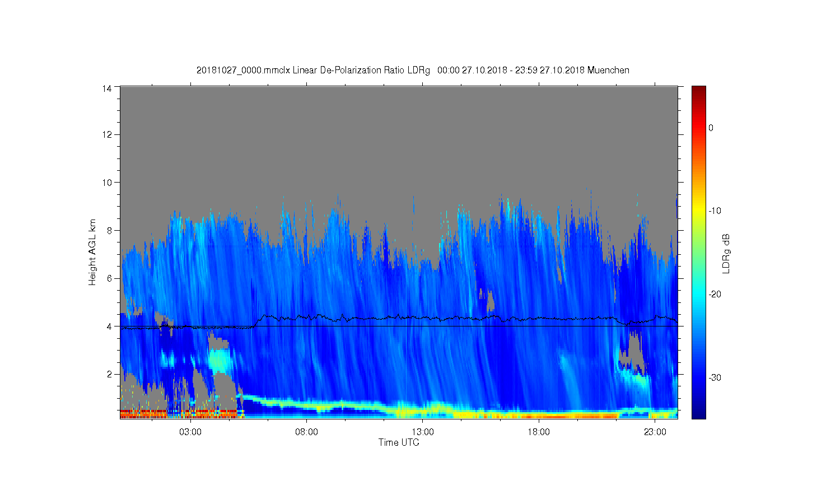The width and height of the screenshot is (840, 504).
Task: Click the yellow band of the colorbar
Action: click(x=698, y=211)
